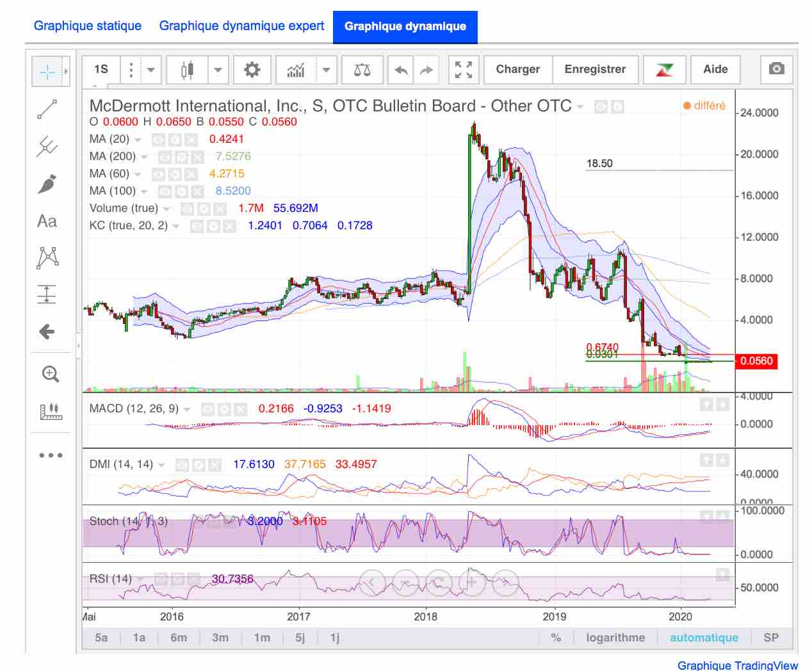This screenshot has width=812, height=671.
Task: Click the 1S interval button
Action: coord(101,69)
